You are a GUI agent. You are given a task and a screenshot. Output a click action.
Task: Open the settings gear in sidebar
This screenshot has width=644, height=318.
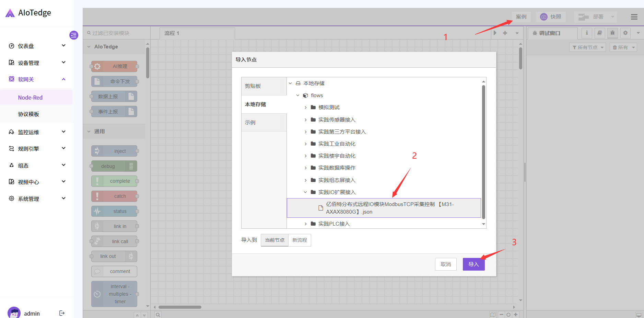point(625,33)
